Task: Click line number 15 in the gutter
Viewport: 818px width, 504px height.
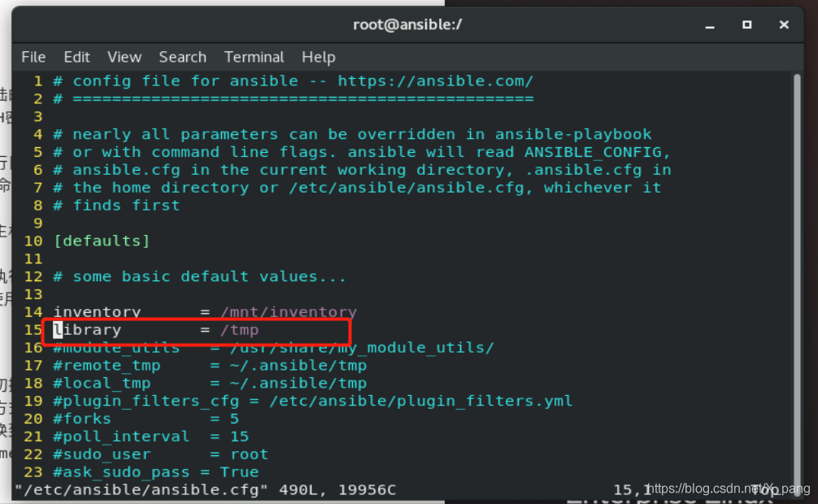Action: click(x=33, y=330)
